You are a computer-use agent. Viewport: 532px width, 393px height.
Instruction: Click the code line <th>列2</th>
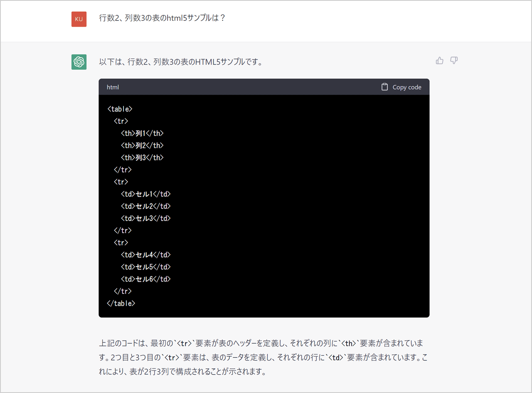(142, 145)
